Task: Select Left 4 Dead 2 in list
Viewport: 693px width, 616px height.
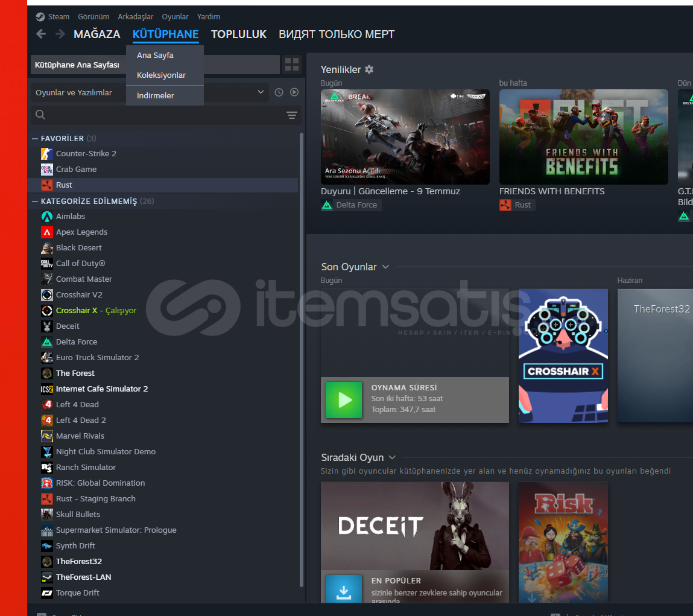Action: pos(163,421)
